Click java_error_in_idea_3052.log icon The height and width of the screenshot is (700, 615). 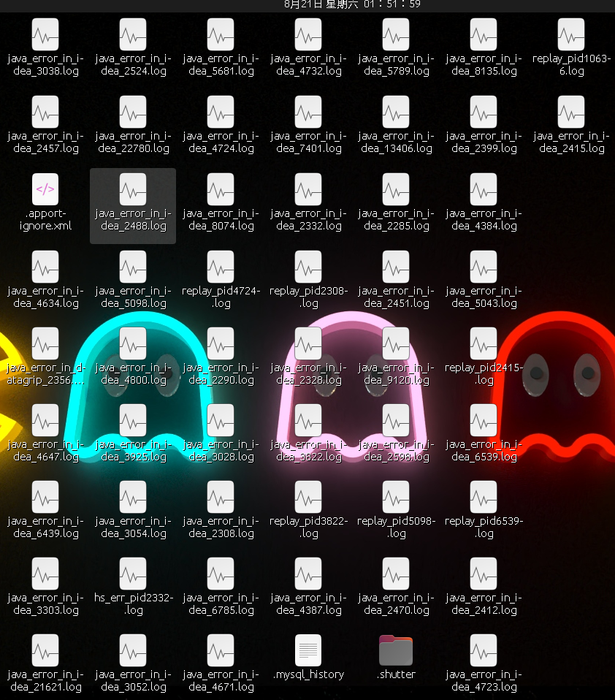coord(133,650)
